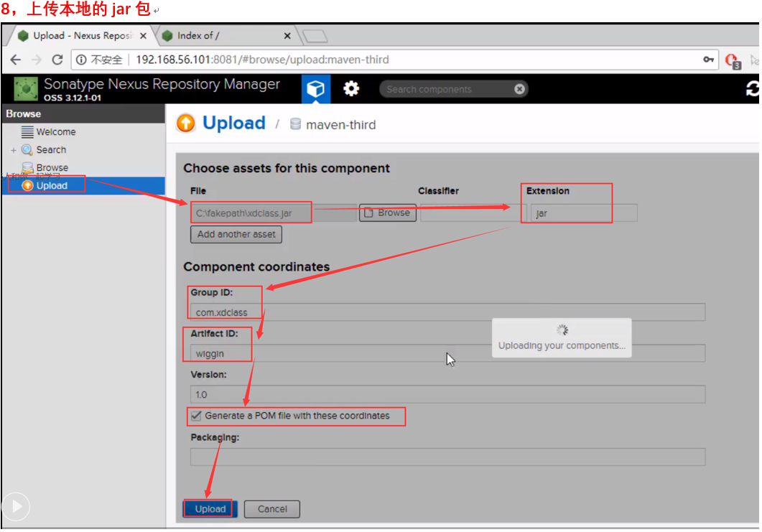Click the OSS 3.12.1-01 version text
The image size is (762, 532).
point(73,98)
